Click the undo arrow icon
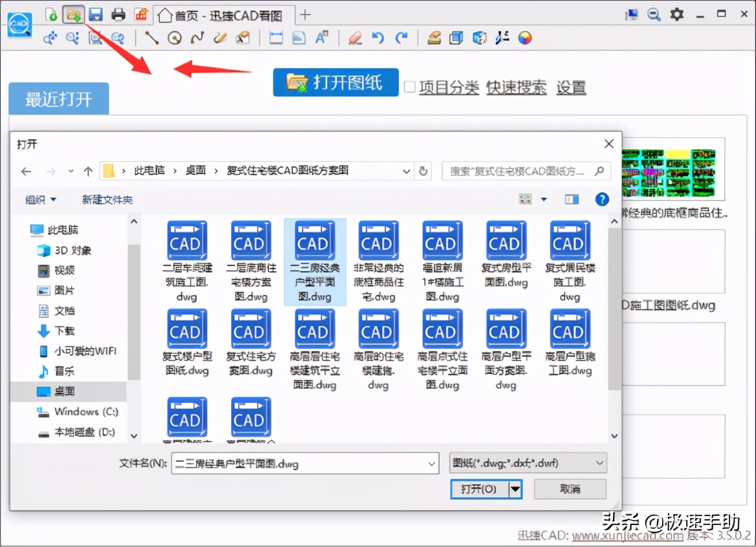Image resolution: width=756 pixels, height=547 pixels. click(377, 38)
